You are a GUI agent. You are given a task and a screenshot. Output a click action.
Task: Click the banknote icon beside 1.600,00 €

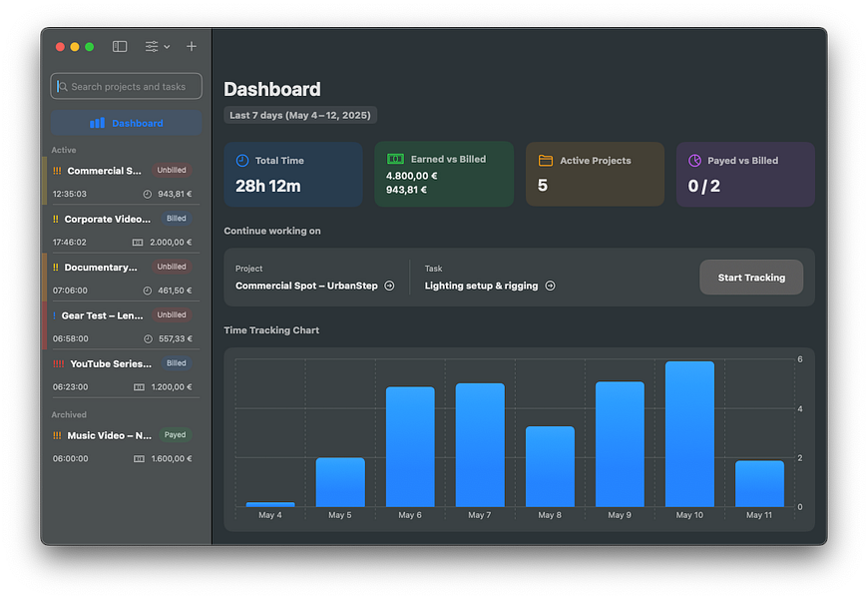tap(139, 459)
